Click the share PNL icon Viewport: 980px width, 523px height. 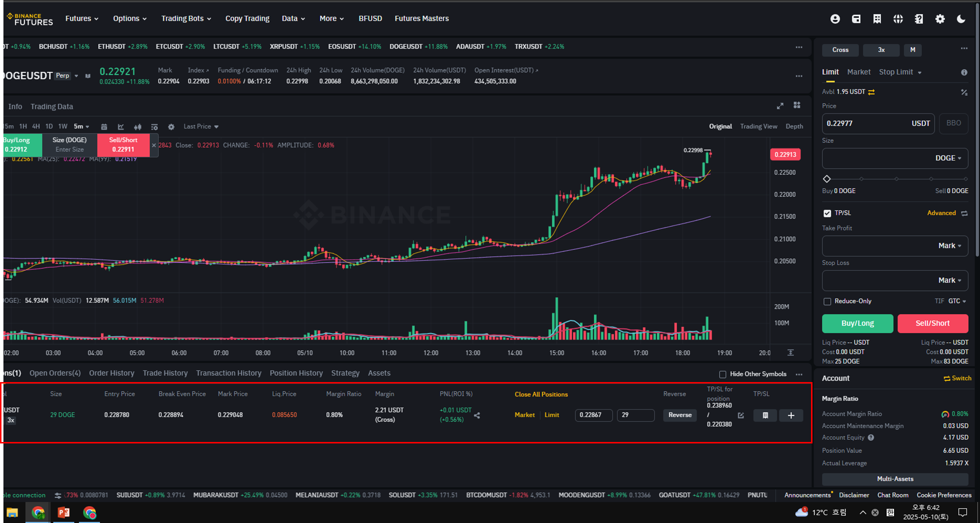pos(477,415)
